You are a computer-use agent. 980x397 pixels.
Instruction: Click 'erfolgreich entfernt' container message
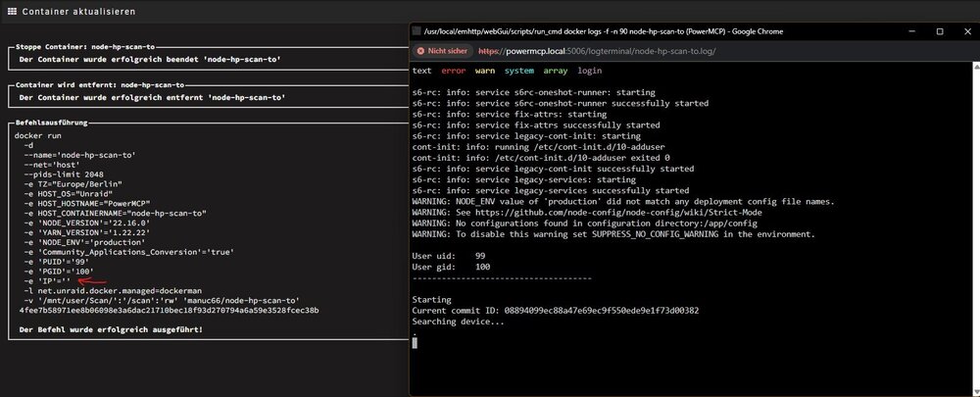coord(152,97)
